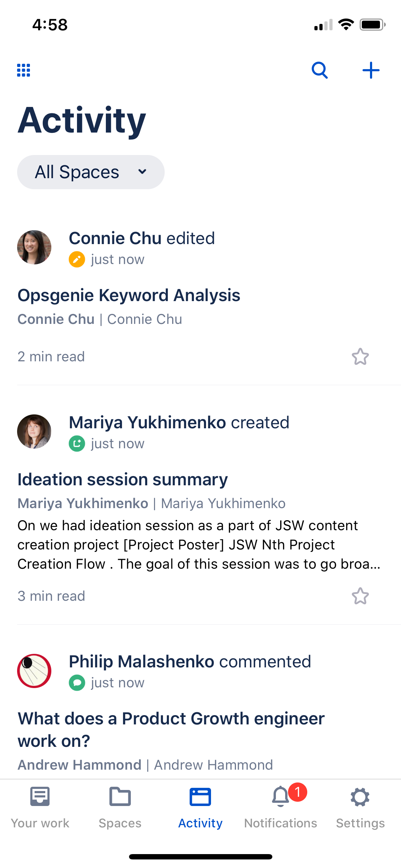This screenshot has height=868, width=401.
Task: Open Ideation session summary page
Action: [123, 480]
